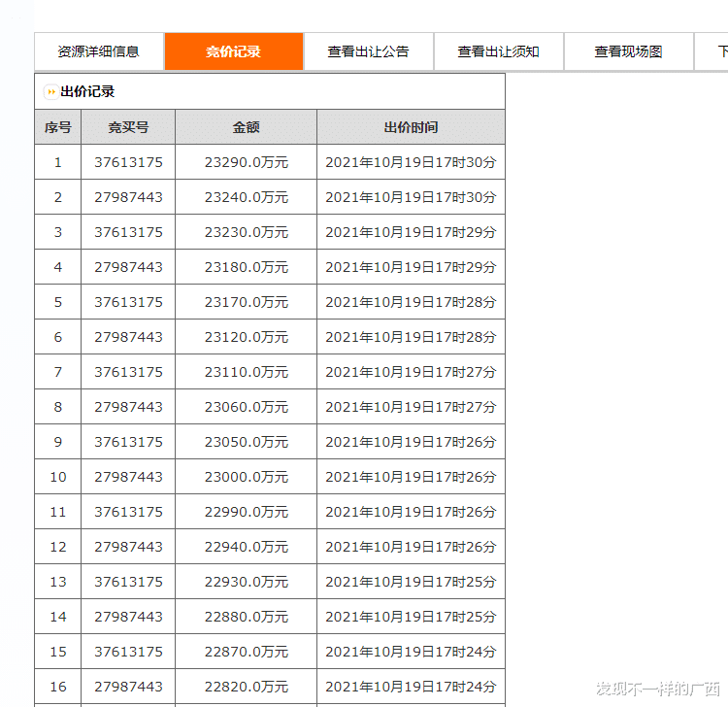Click bidder number 27987443 in row 8
This screenshot has width=728, height=707.
[x=128, y=407]
